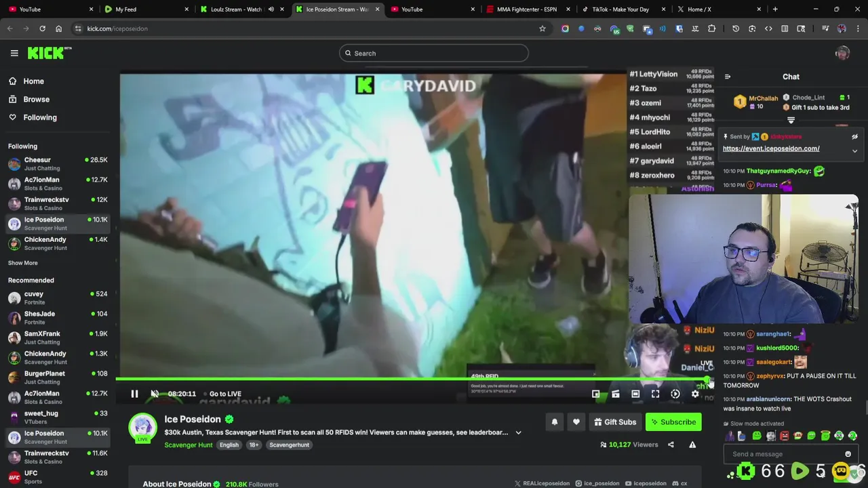The width and height of the screenshot is (868, 488).
Task: Click the Kick logo
Action: pyautogui.click(x=50, y=53)
